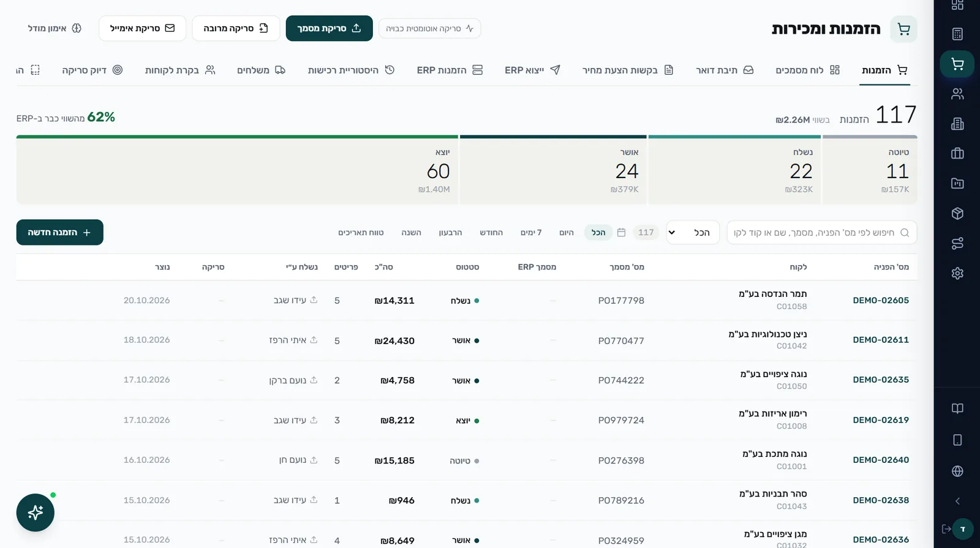Switch to the תיבת דואר tab

click(x=725, y=70)
